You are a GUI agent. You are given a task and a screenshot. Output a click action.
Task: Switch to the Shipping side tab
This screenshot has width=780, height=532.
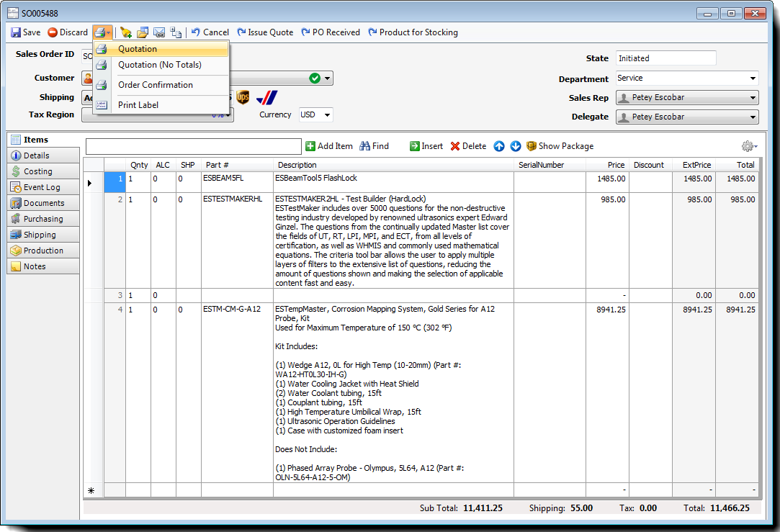[x=43, y=235]
